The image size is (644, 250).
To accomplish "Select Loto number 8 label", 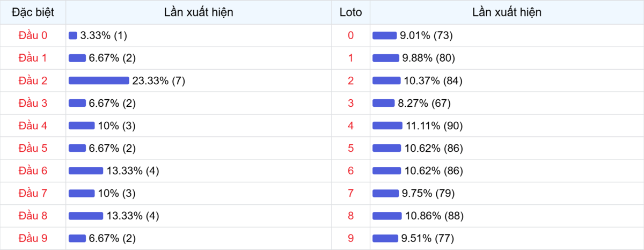I will click(350, 216).
